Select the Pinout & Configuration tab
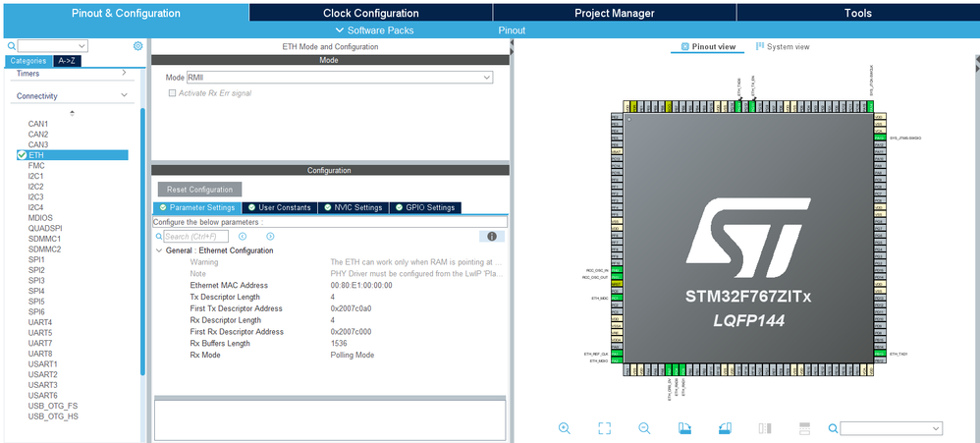Viewport: 980px width, 443px height. (x=126, y=13)
